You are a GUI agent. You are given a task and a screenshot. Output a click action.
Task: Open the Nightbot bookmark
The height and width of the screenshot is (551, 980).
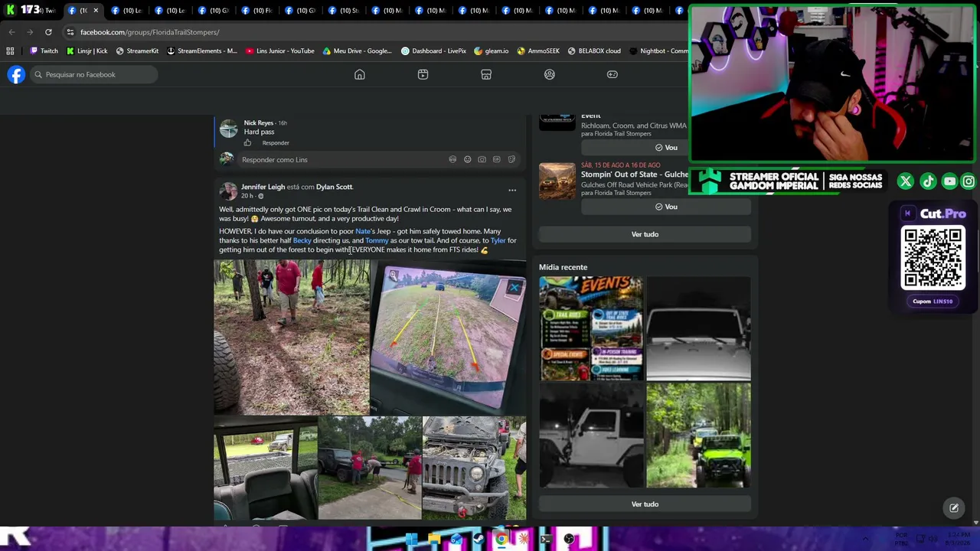[x=658, y=51]
